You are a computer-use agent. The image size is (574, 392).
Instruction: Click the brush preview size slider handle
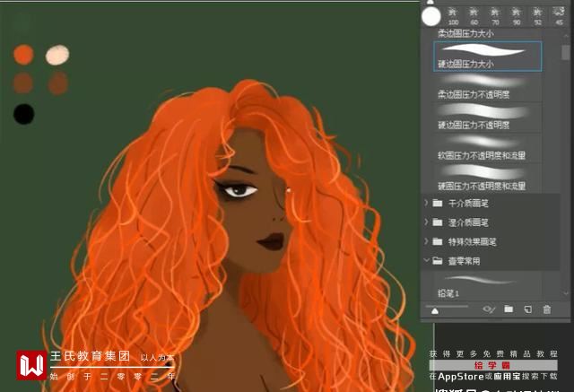[x=434, y=311]
